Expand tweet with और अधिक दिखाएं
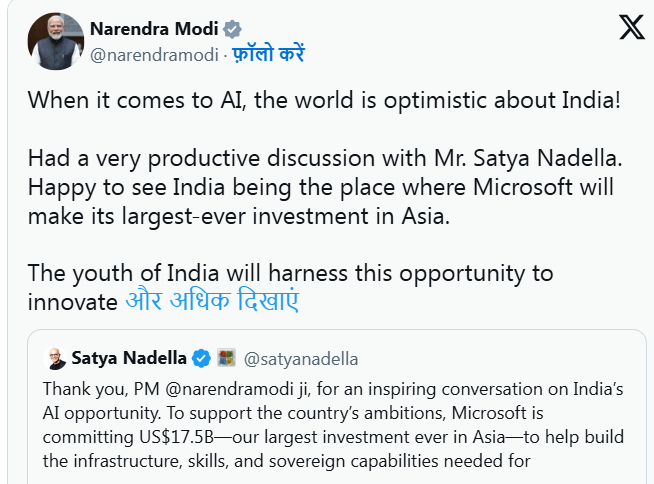The width and height of the screenshot is (654, 484). 212,300
